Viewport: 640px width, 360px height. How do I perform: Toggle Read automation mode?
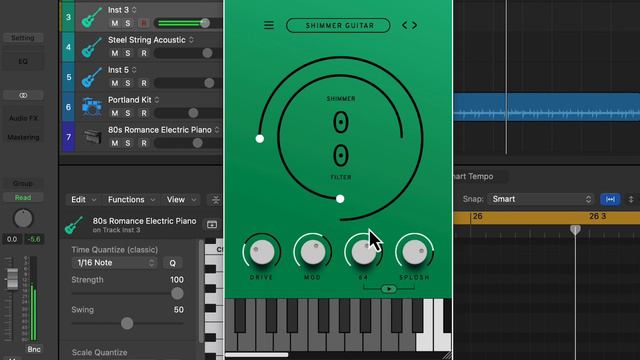(x=23, y=198)
